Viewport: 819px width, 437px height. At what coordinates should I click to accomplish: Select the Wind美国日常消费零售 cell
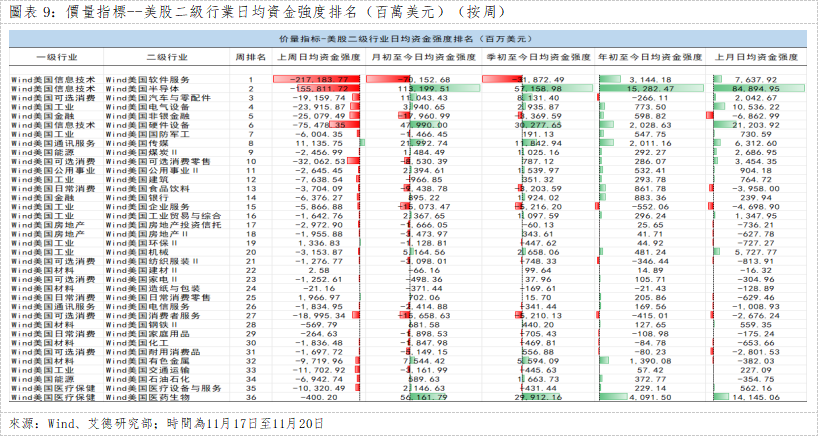[158, 298]
